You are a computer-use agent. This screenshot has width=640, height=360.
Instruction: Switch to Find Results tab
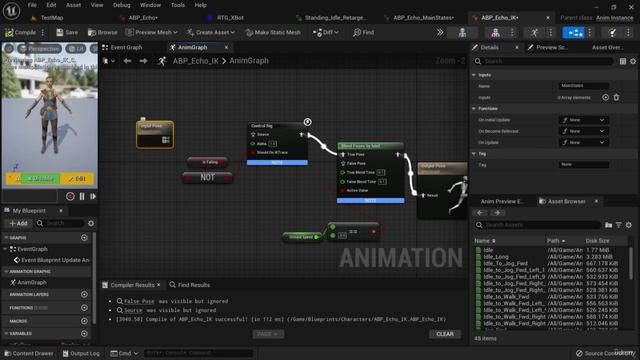tap(189, 285)
